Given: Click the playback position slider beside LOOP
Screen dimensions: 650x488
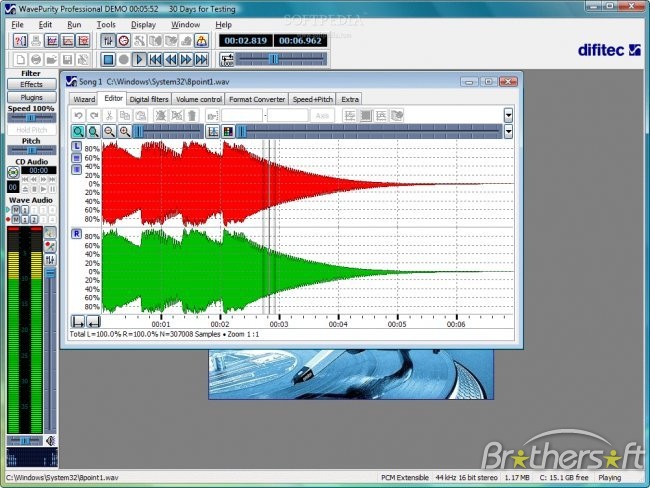Looking at the screenshot, I should 281,60.
